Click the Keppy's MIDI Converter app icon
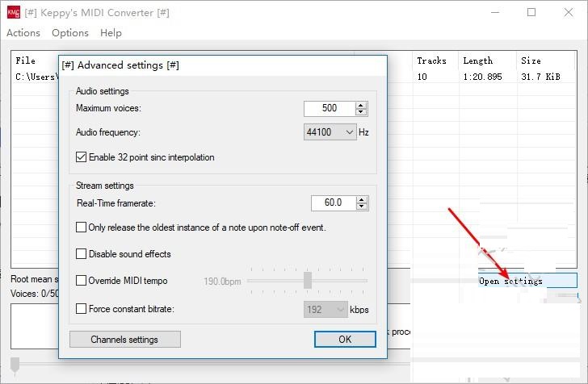Image resolution: width=588 pixels, height=384 pixels. coord(14,13)
